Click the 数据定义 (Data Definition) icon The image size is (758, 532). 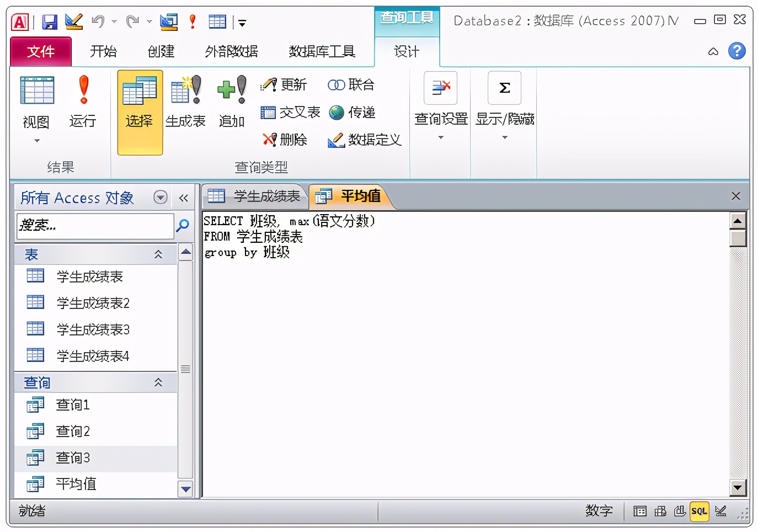click(x=364, y=140)
